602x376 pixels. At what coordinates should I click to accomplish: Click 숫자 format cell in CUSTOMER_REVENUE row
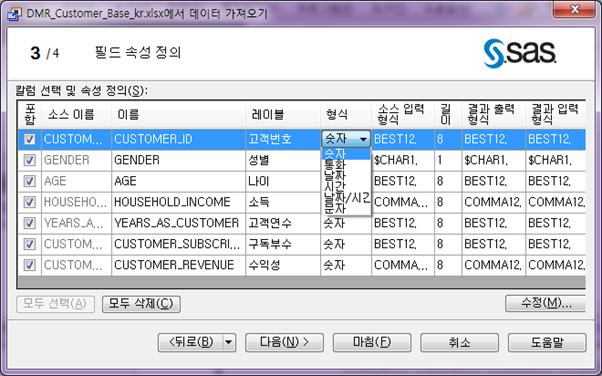346,265
